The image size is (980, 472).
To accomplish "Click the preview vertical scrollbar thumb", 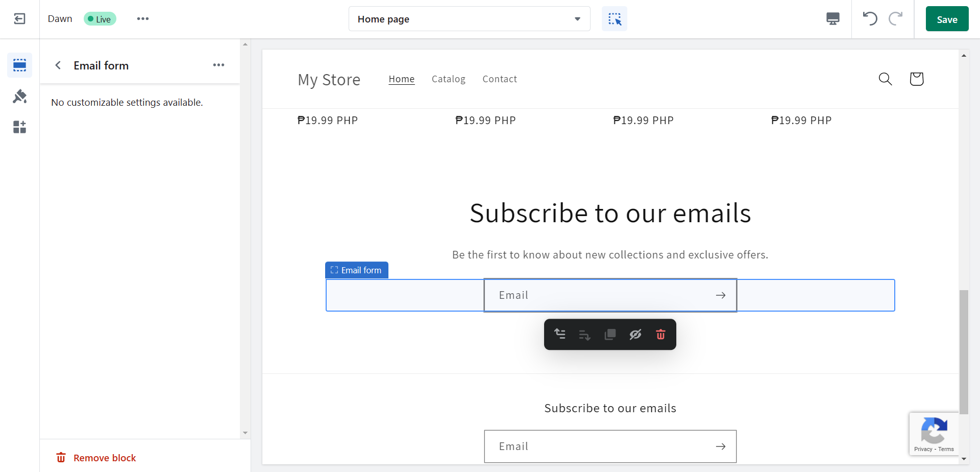I will 964,352.
